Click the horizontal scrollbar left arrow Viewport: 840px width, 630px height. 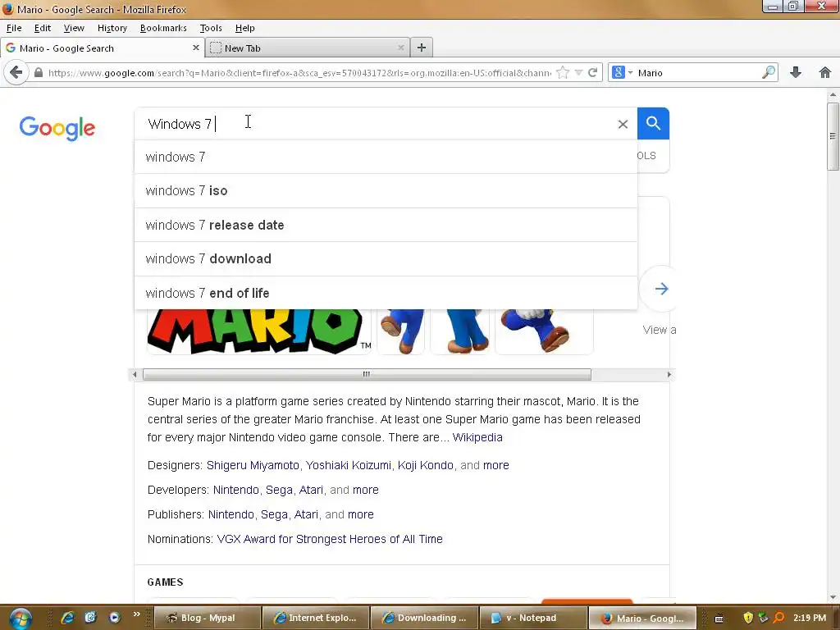(x=135, y=374)
